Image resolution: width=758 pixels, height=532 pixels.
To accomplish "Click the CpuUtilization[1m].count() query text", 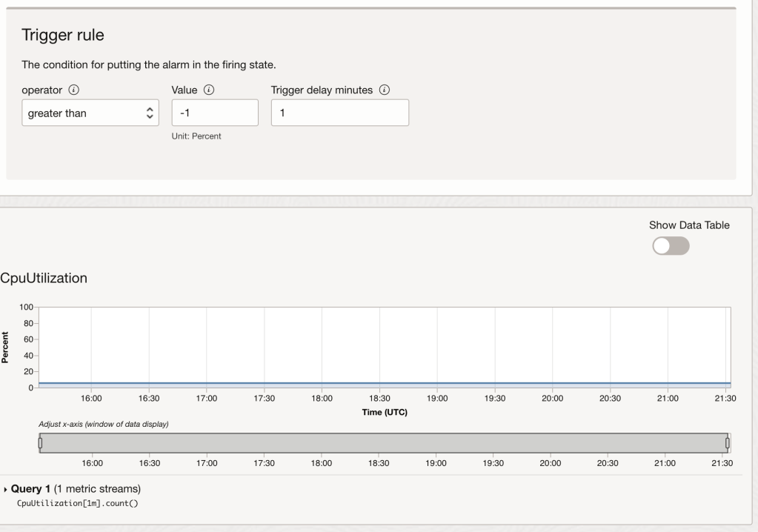I will (78, 504).
